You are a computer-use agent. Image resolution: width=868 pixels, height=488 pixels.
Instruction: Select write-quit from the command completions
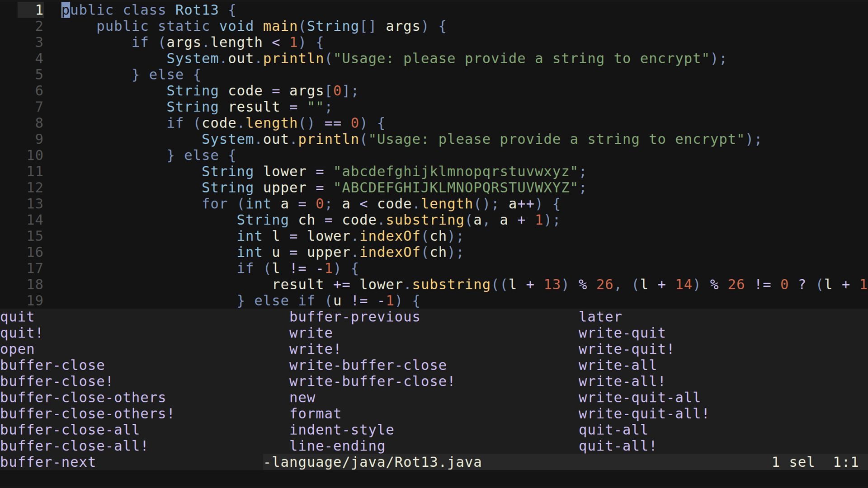[x=621, y=333]
